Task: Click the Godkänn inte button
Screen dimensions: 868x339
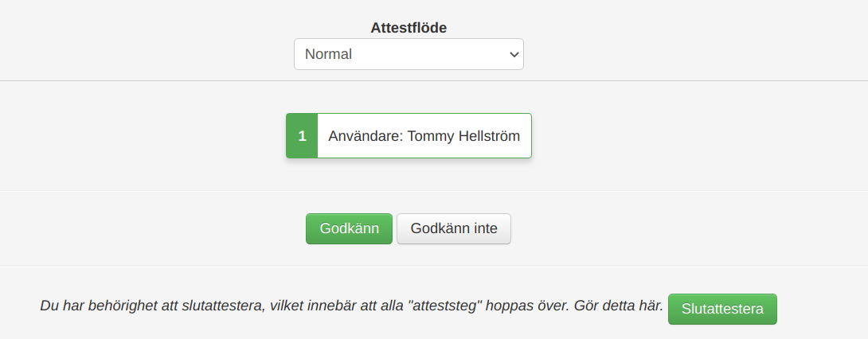Action: [x=454, y=228]
